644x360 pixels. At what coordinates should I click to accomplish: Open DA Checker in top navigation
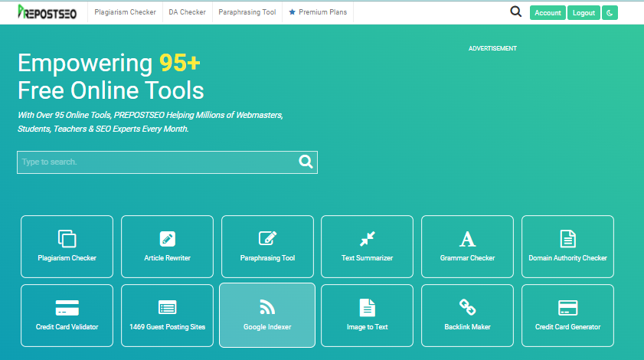point(188,12)
